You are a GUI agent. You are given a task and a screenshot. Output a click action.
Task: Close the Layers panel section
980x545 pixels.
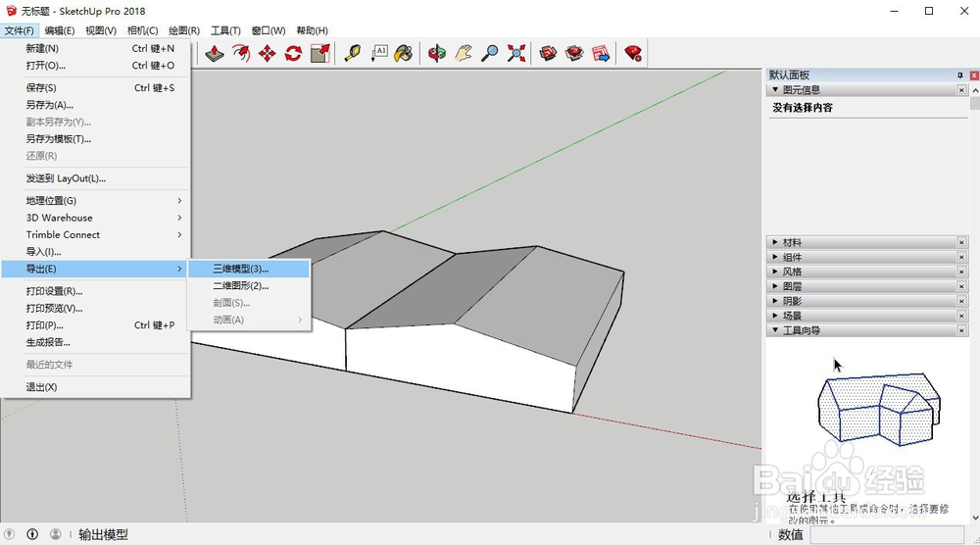962,286
